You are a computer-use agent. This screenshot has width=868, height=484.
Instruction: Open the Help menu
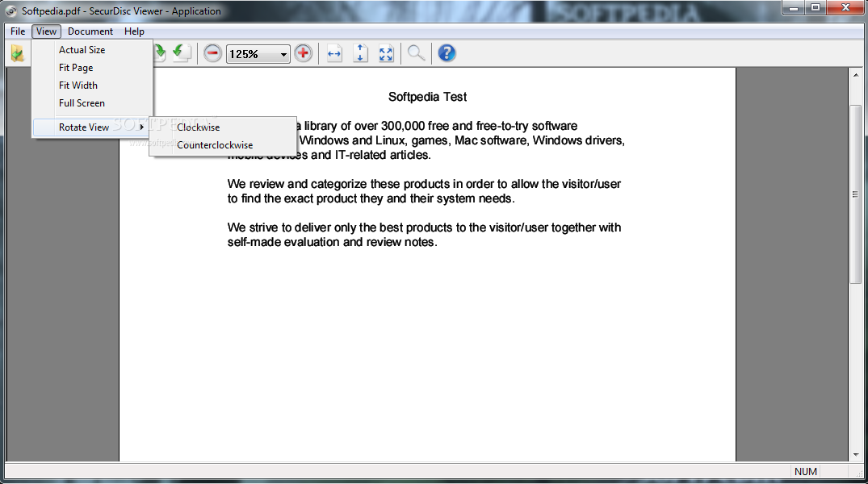pos(134,31)
